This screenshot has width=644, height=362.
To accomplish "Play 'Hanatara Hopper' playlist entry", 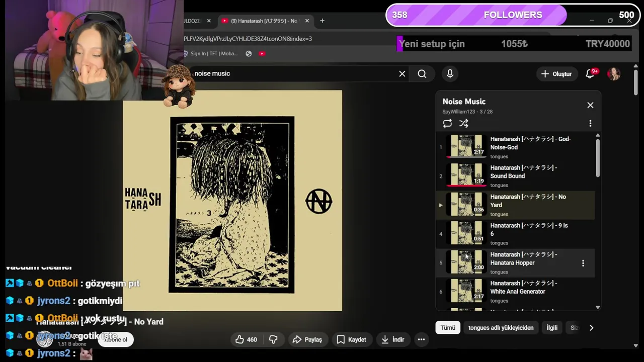I will click(515, 263).
